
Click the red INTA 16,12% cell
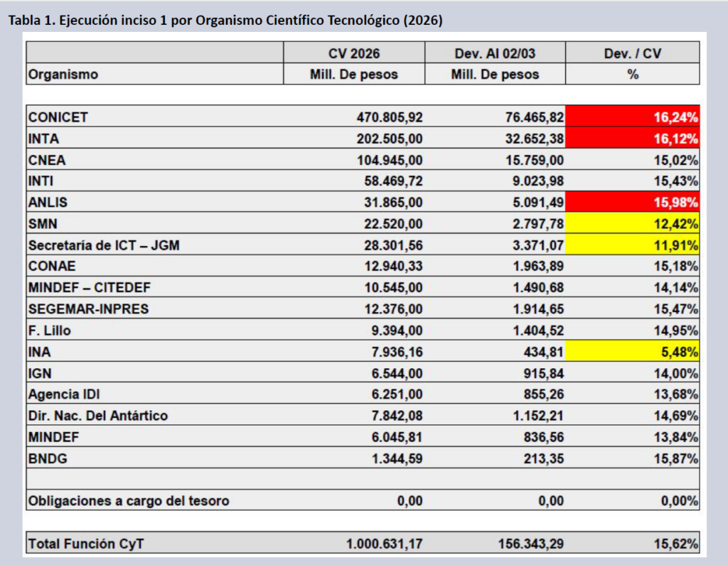click(632, 138)
